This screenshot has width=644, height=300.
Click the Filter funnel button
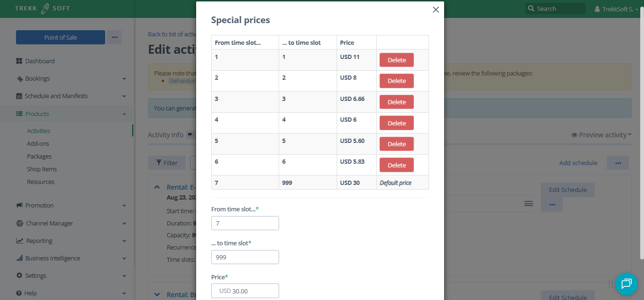pos(167,163)
